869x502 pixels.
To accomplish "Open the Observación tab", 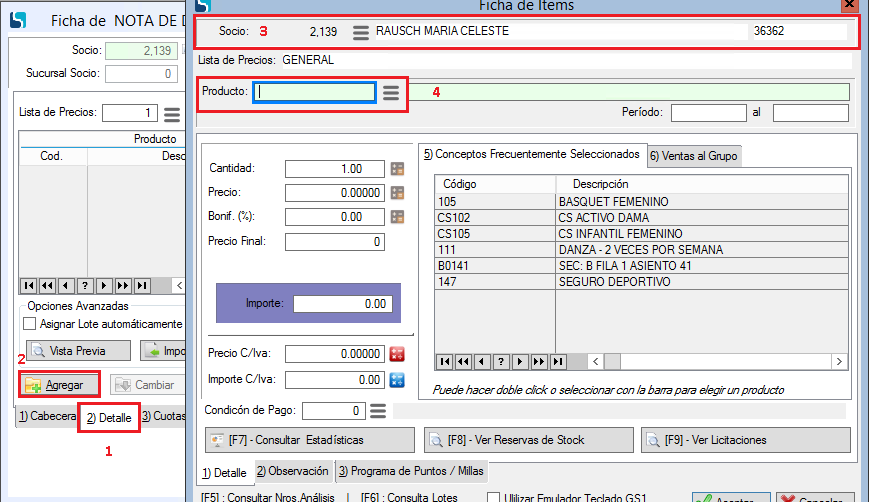I will [x=292, y=471].
